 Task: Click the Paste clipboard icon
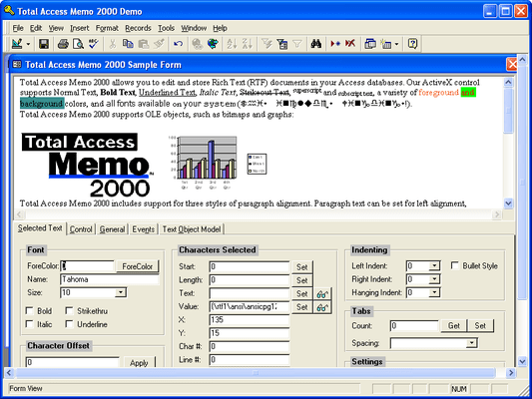click(x=144, y=44)
